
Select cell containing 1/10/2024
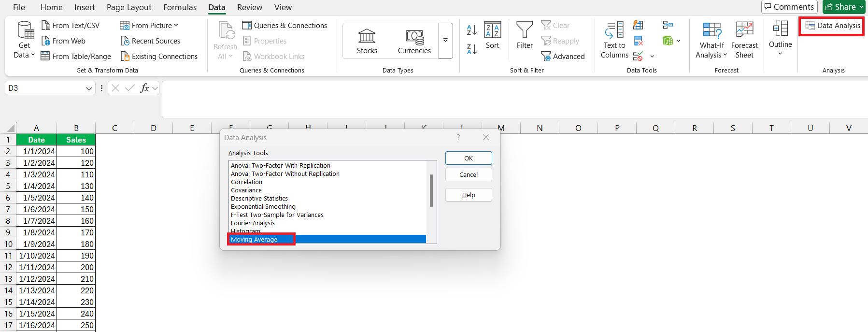36,256
